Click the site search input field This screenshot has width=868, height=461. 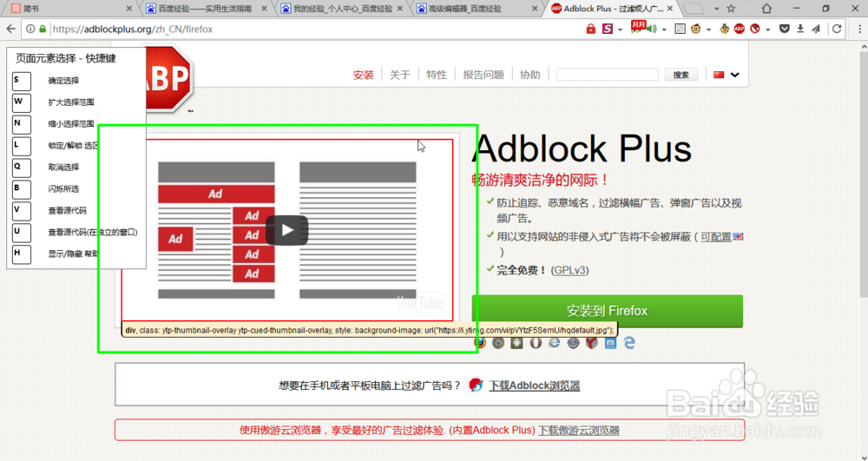point(608,75)
